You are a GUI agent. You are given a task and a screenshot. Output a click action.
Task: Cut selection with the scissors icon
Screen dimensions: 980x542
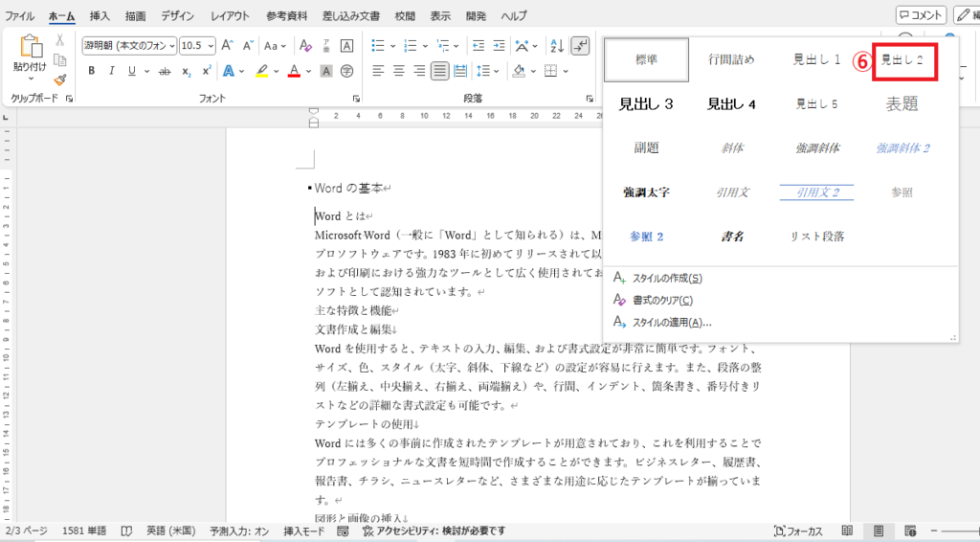[60, 40]
